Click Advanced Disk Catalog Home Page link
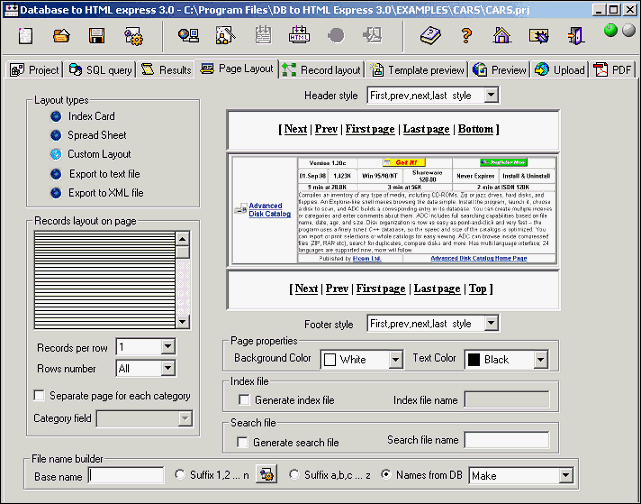 (479, 258)
